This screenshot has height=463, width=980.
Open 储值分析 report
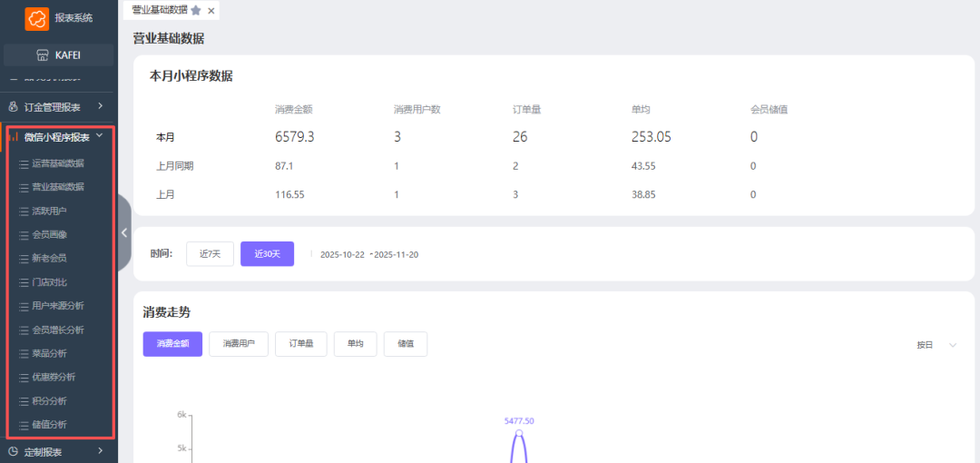tap(49, 426)
